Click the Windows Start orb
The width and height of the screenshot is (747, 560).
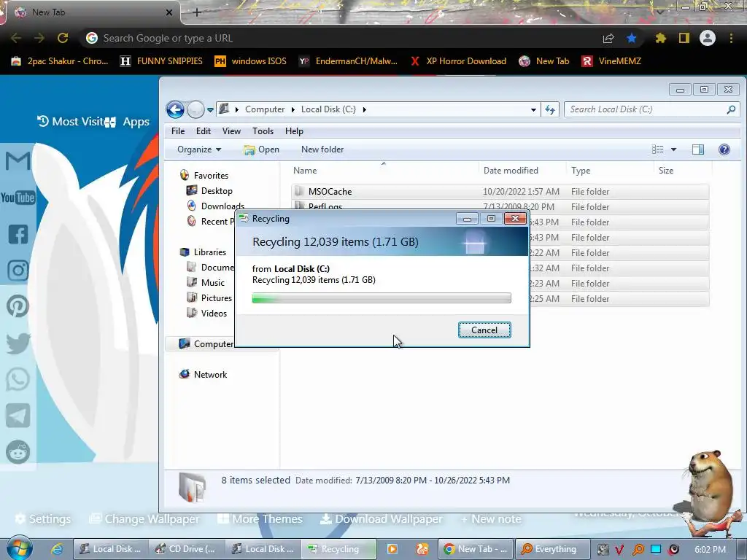pyautogui.click(x=19, y=548)
